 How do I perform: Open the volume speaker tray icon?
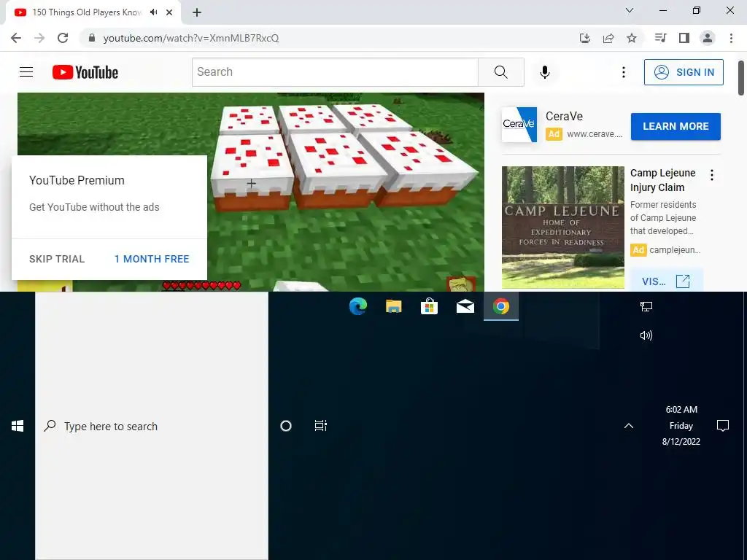(x=646, y=335)
